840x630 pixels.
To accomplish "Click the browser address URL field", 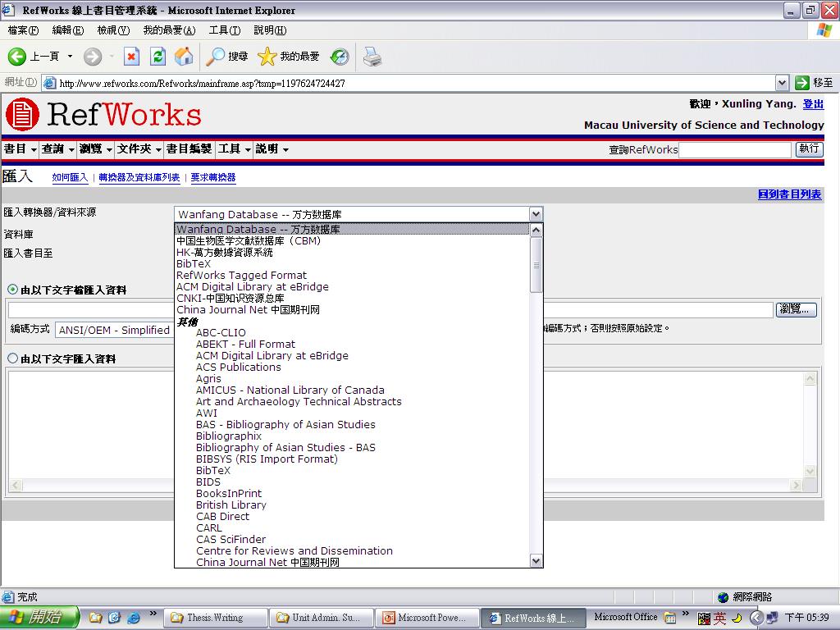I will point(409,83).
